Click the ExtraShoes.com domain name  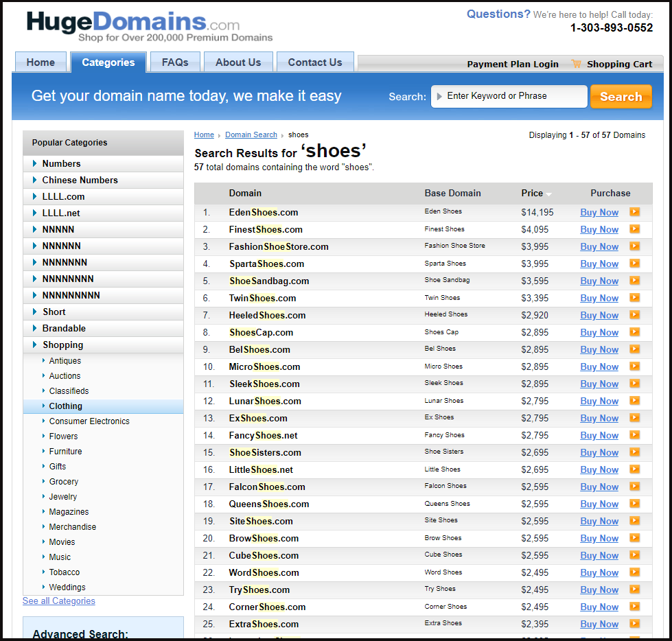[x=264, y=624]
